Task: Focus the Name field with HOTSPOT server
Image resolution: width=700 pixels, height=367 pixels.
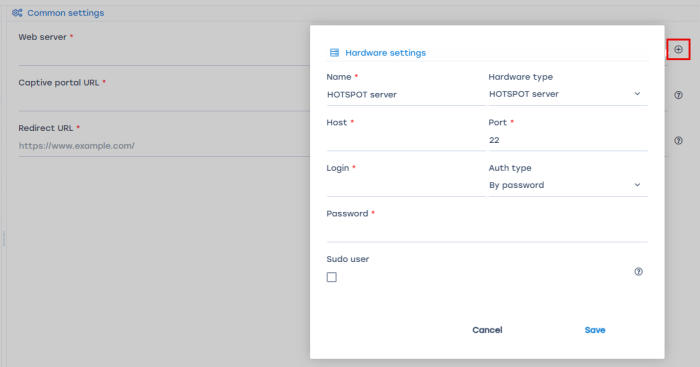Action: pos(406,95)
